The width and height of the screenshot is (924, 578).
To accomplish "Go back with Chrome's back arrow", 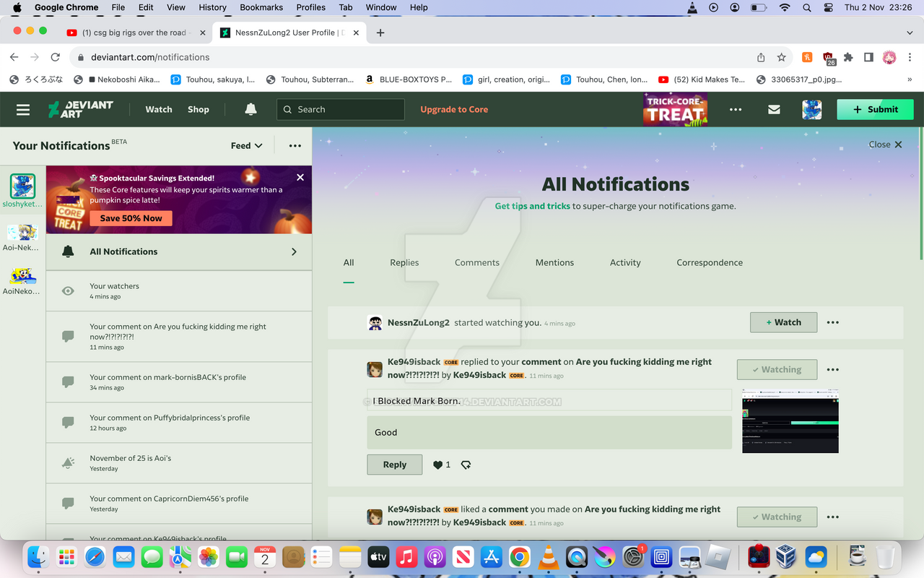I will click(14, 57).
